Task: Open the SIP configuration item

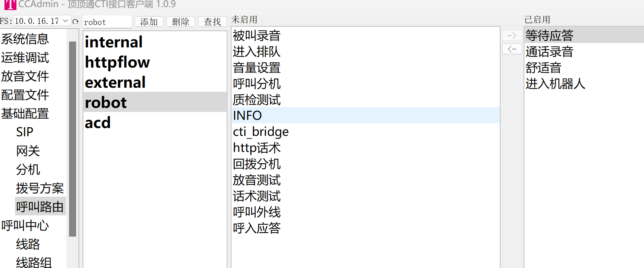Action: (25, 132)
